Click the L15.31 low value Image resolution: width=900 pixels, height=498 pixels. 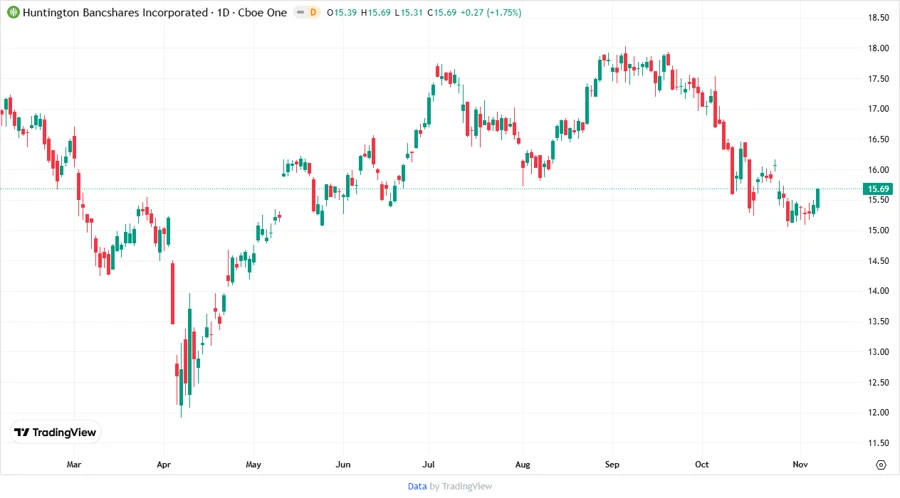click(x=409, y=12)
